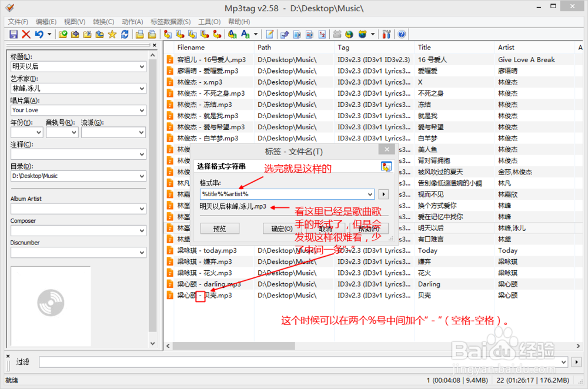Open dropdown arrow beside the Aa action icons
The width and height of the screenshot is (588, 389).
pos(256,35)
